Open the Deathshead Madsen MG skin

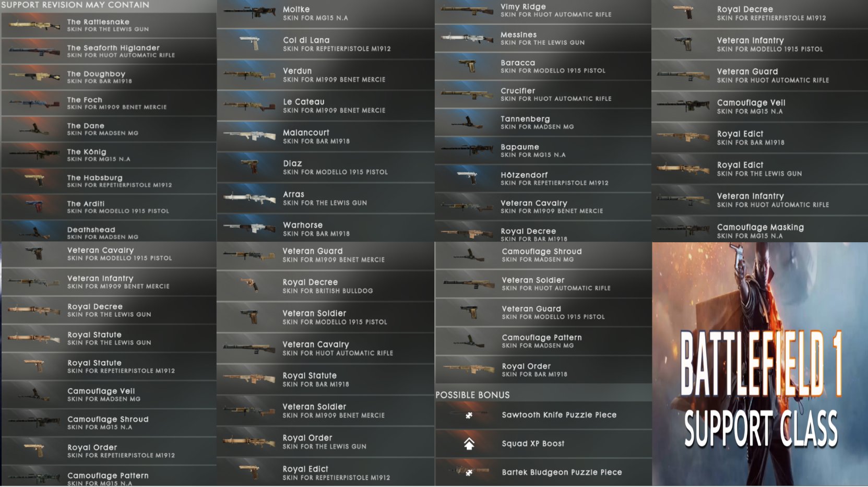[x=109, y=231]
